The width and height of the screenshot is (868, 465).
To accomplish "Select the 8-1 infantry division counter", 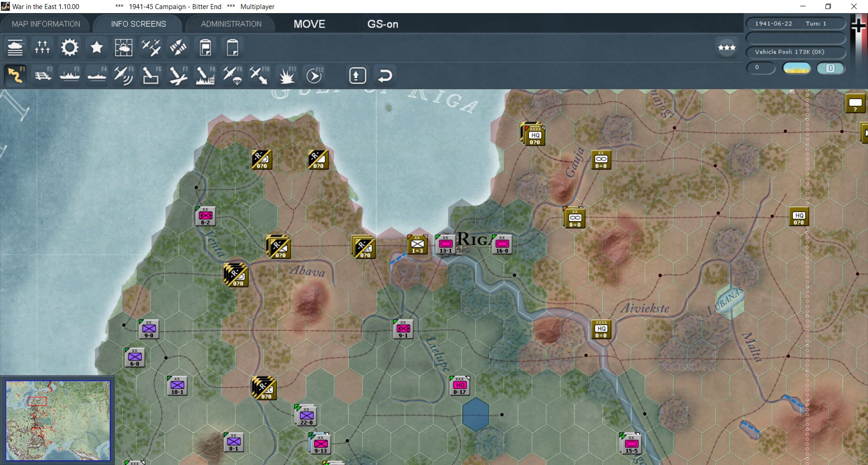I will click(x=234, y=442).
